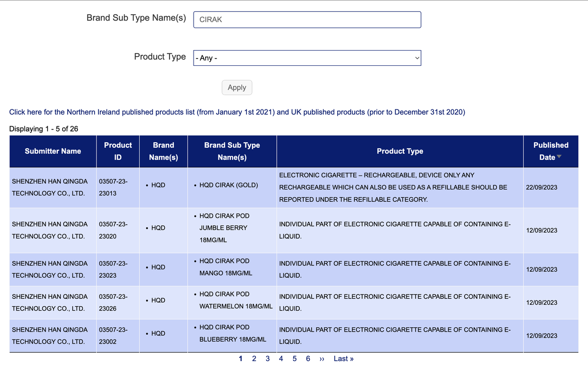Go to results page 2

pyautogui.click(x=254, y=359)
